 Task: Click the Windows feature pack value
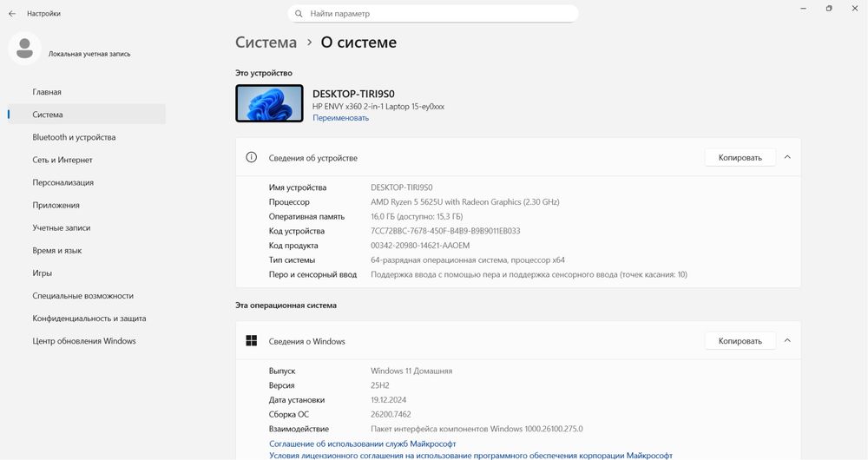(x=477, y=429)
